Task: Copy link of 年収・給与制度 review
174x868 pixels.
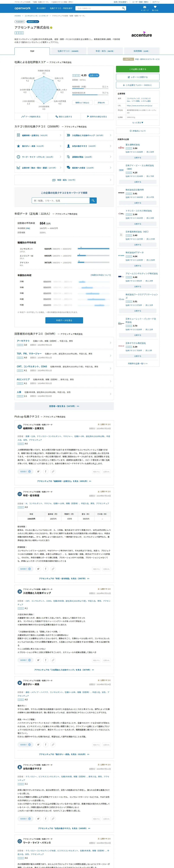Action: 53,569
